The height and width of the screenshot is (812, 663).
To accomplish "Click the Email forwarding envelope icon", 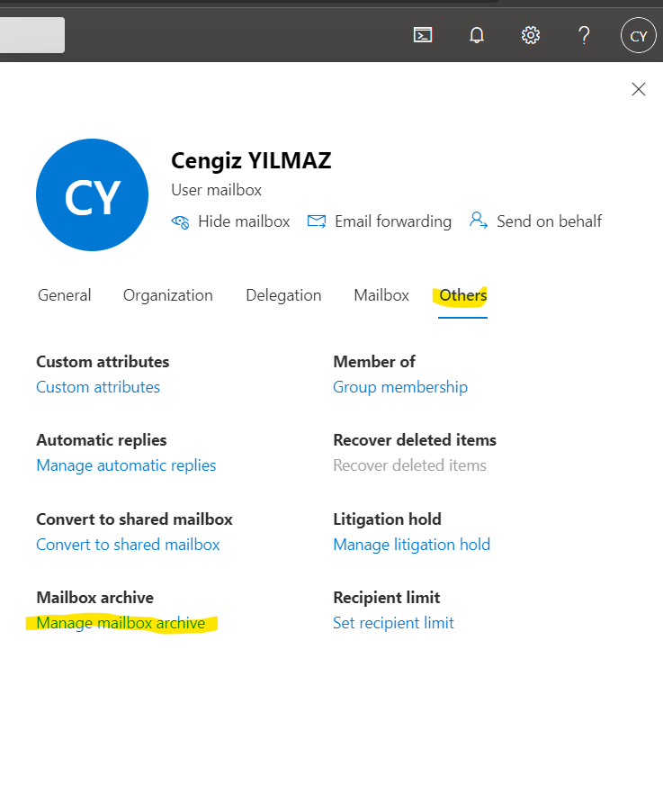I will coord(317,221).
